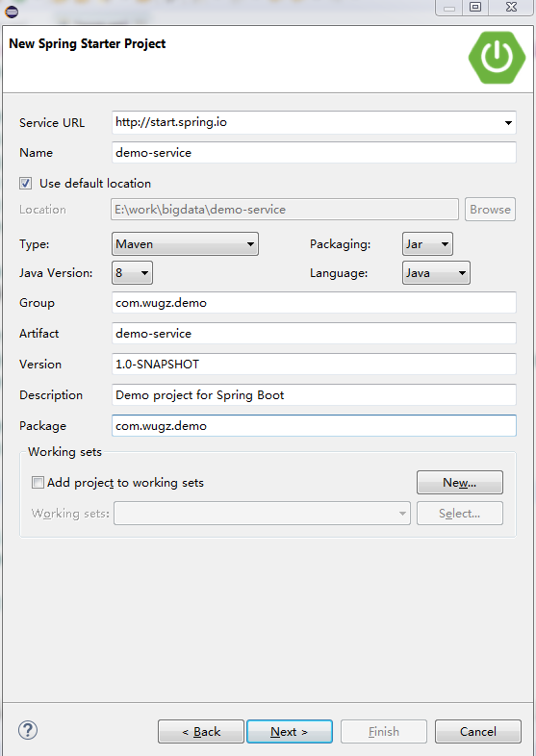This screenshot has height=756, width=536.
Task: Toggle the Use default location checkbox
Action: 26,183
